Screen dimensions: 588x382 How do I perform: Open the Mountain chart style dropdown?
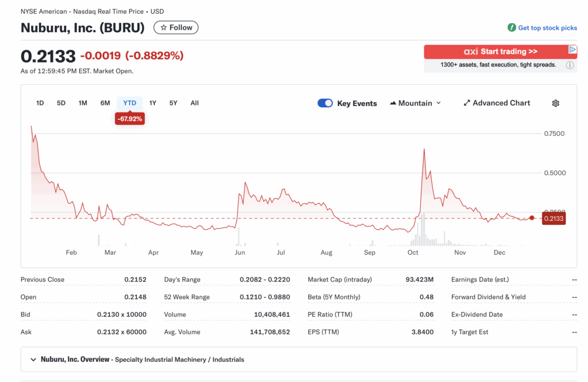click(x=415, y=103)
